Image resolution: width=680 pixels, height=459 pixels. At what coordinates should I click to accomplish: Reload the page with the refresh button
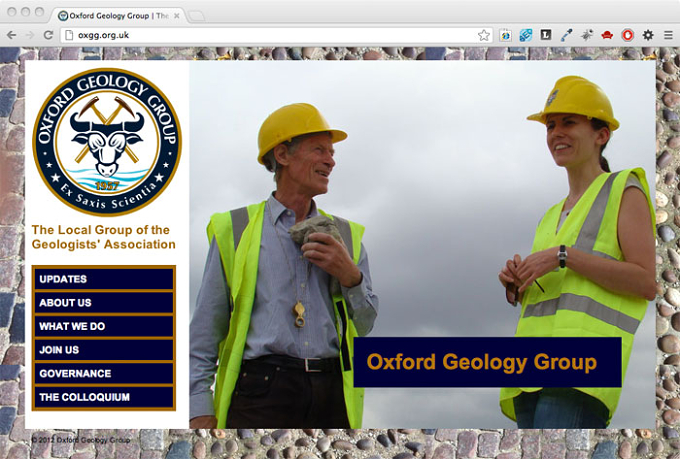click(x=48, y=35)
